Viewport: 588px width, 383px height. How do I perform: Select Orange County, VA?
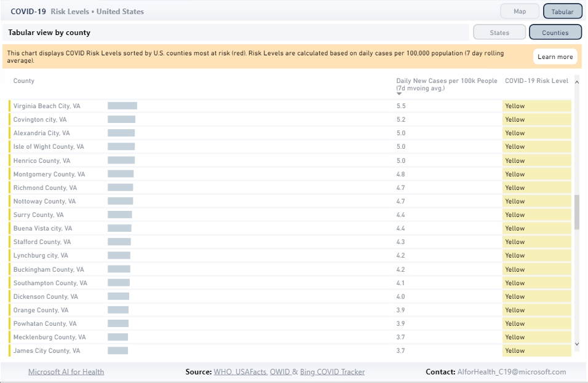point(290,310)
